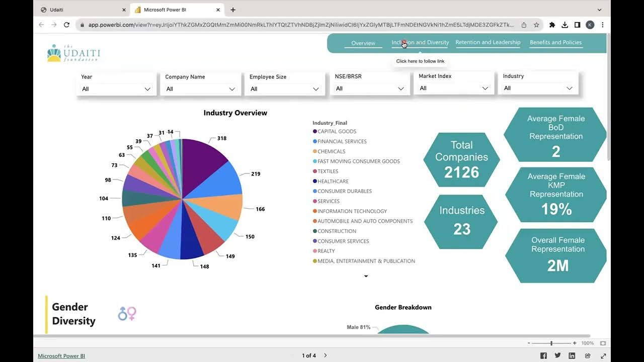644x362 pixels.
Task: Select the Microsoft Power BI browser tab
Action: click(x=178, y=10)
